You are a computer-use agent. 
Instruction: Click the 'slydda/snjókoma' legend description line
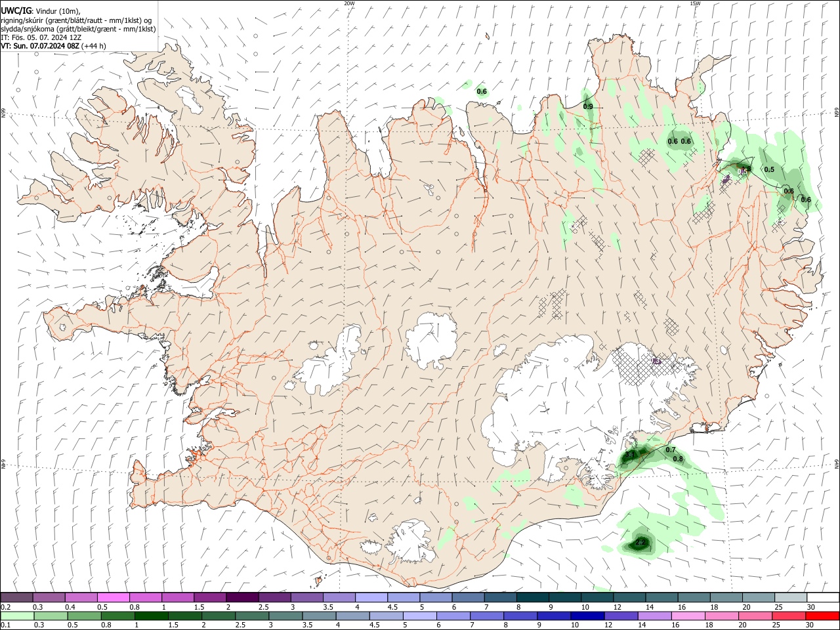[x=78, y=29]
